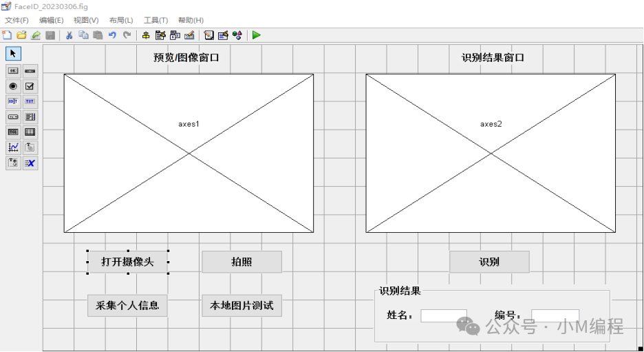Select the 拍照 button
This screenshot has width=644, height=352.
[241, 262]
